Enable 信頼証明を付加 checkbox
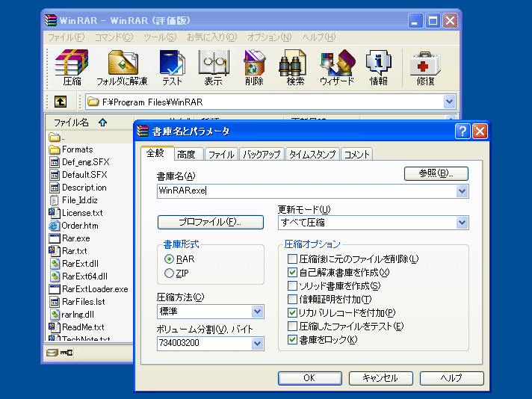The width and height of the screenshot is (532, 399). 292,299
